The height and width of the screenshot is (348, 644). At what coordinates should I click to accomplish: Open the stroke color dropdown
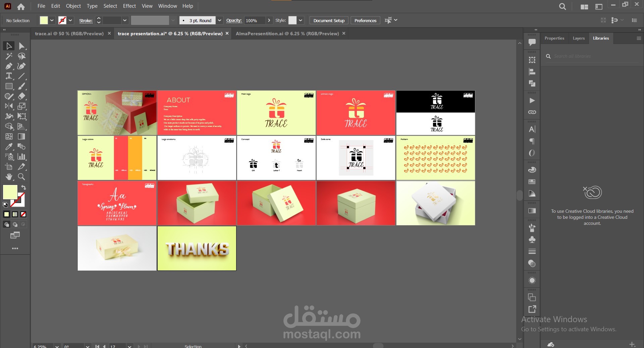click(70, 20)
